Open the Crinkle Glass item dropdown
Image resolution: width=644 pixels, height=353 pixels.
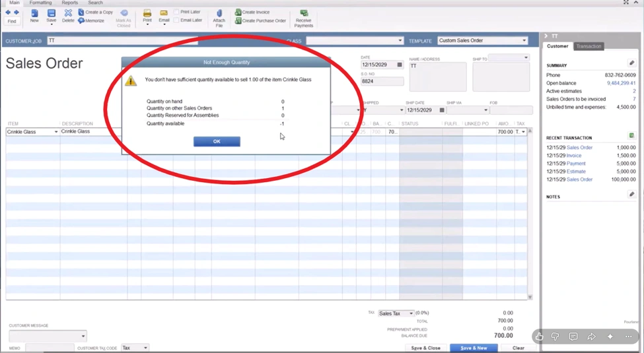tap(56, 132)
